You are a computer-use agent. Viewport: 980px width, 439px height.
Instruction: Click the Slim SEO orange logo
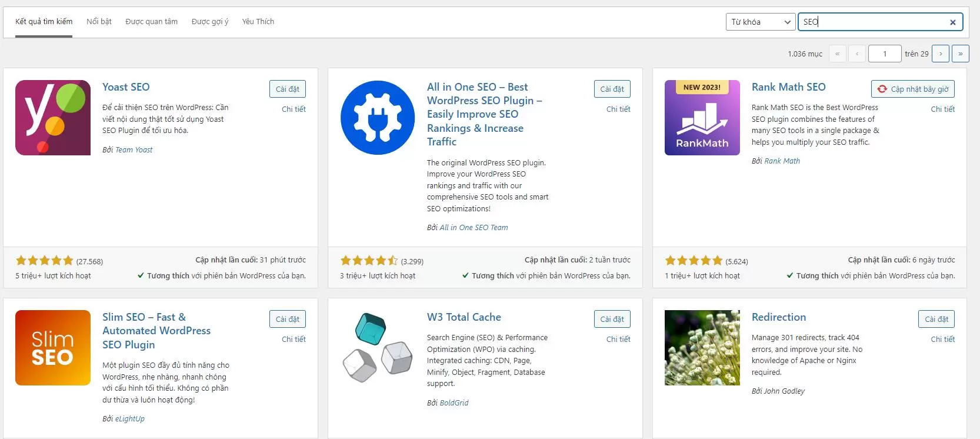[53, 348]
